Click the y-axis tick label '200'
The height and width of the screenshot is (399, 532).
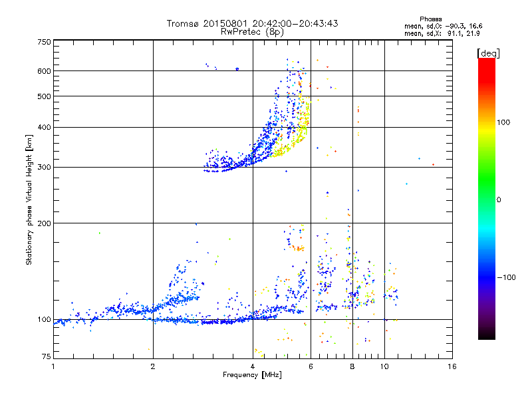click(x=44, y=223)
